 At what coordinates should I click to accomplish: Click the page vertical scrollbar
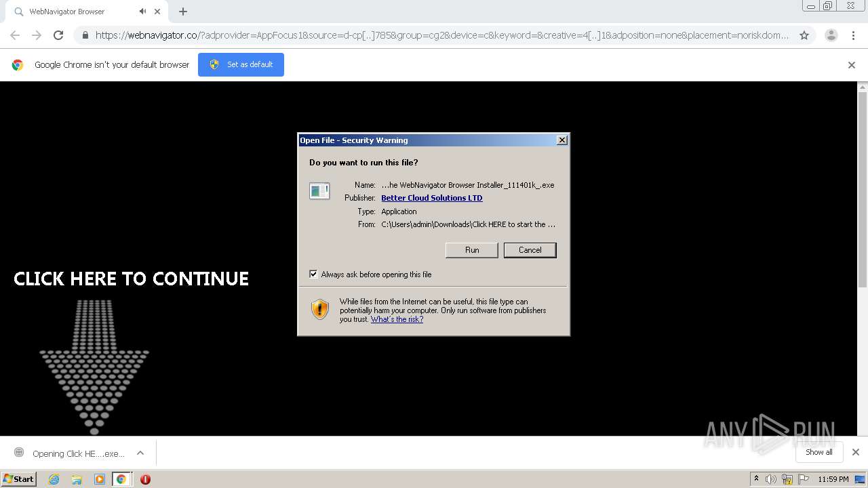coord(863,190)
